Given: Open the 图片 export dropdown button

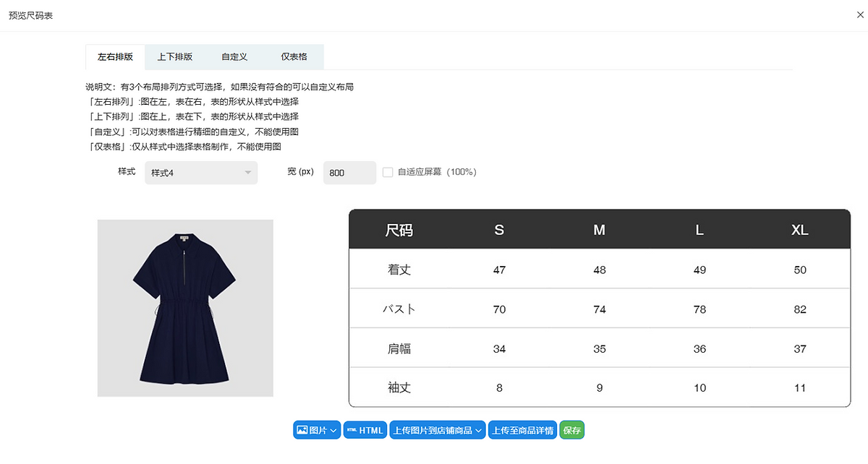Looking at the screenshot, I should pyautogui.click(x=317, y=430).
